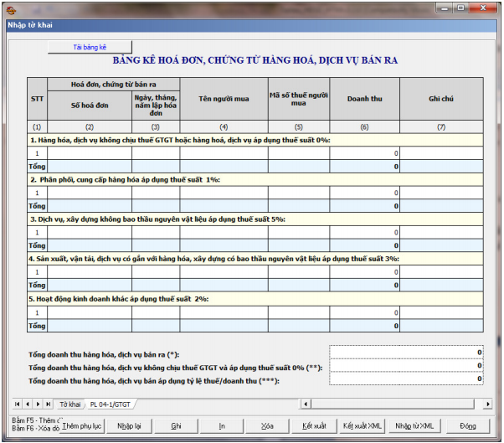Switch to the Tờ khai tab
The height and width of the screenshot is (443, 504).
[x=69, y=404]
